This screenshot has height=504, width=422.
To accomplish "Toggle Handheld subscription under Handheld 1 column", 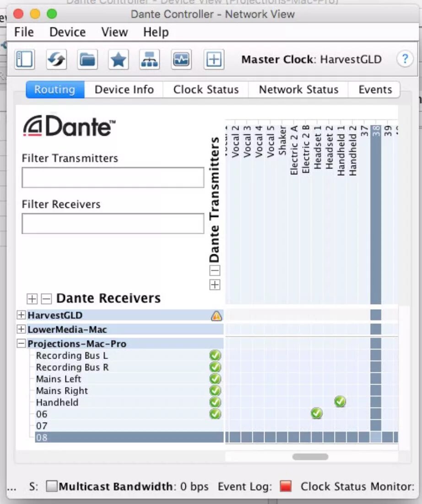I will [340, 402].
